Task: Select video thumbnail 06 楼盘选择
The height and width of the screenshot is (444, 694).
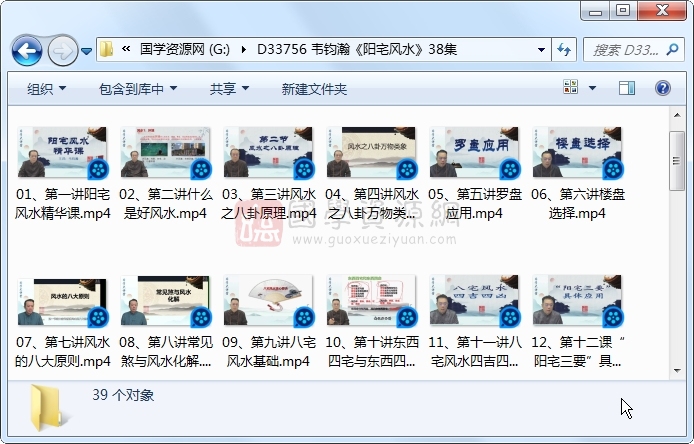Action: tap(577, 152)
